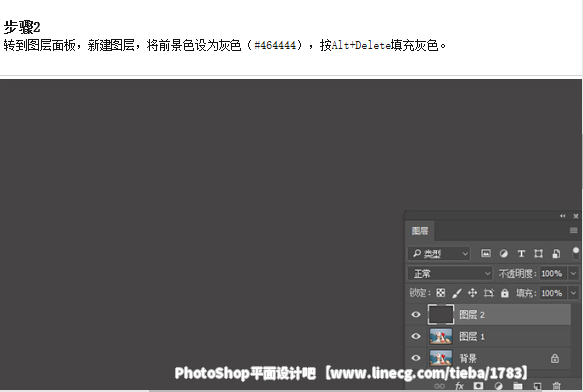
Task: Create a new layer icon
Action: click(537, 386)
